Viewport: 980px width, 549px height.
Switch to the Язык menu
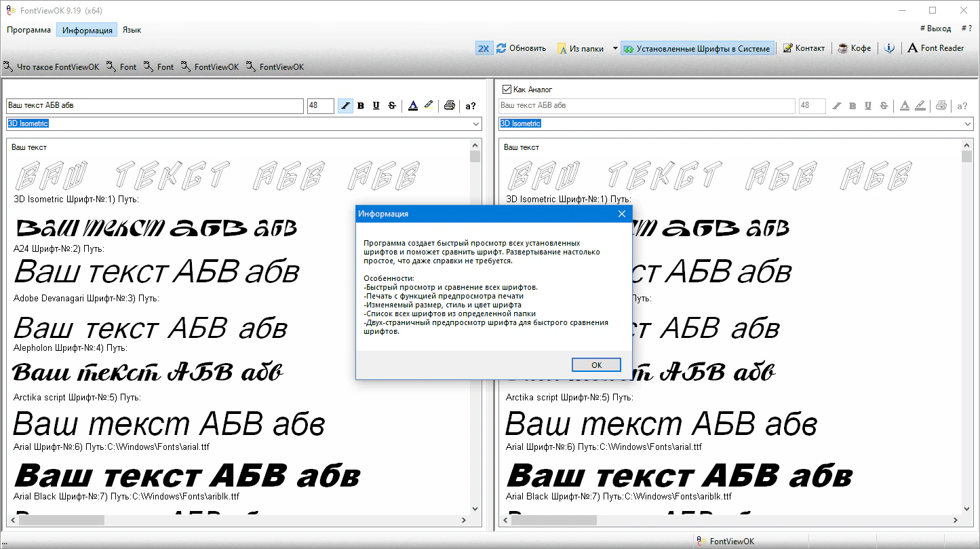132,29
